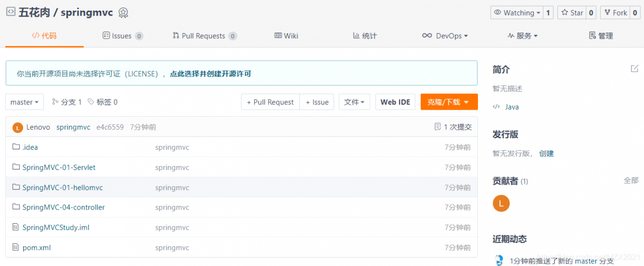644x266 pixels.
Task: Open the 克隆/下载 dropdown button
Action: click(449, 102)
